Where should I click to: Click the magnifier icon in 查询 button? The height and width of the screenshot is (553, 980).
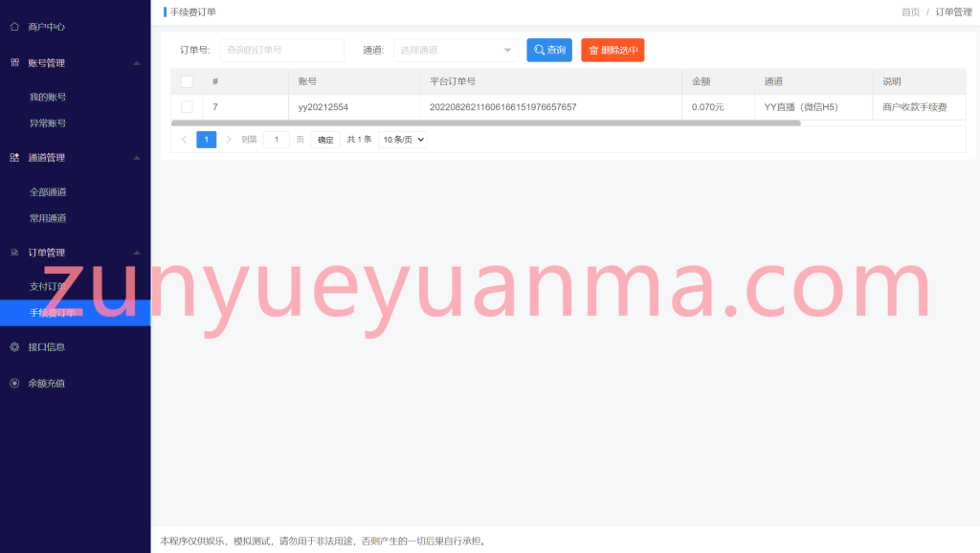tap(539, 50)
